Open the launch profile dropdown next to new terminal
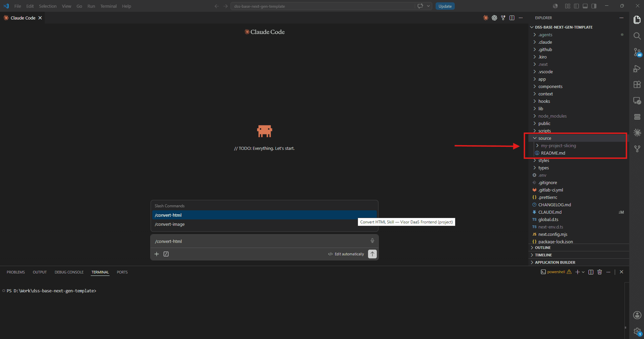This screenshot has width=644, height=339. click(583, 272)
